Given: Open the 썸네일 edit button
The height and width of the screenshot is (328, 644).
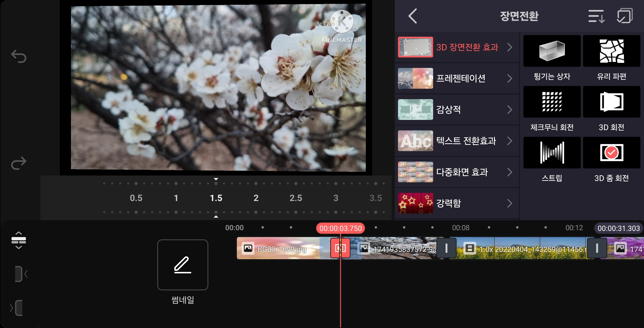Looking at the screenshot, I should pyautogui.click(x=183, y=265).
